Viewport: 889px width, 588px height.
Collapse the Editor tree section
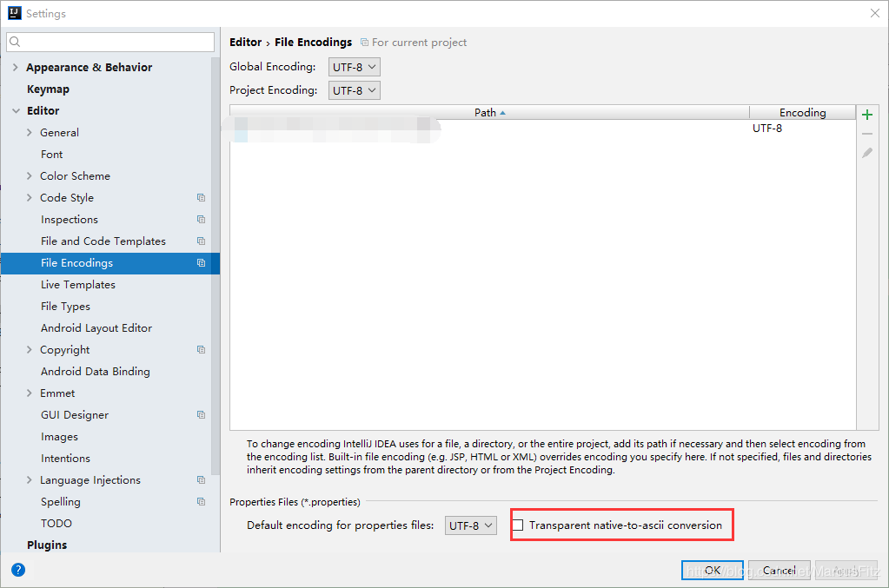coord(16,111)
